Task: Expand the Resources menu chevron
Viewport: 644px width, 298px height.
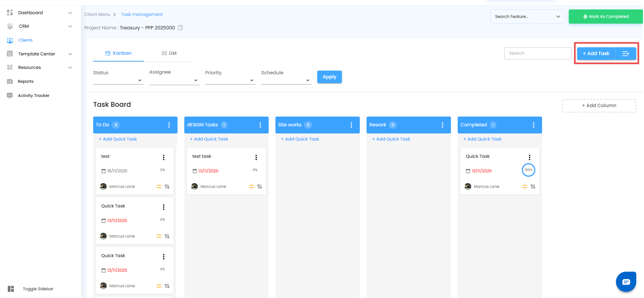Action: click(70, 68)
